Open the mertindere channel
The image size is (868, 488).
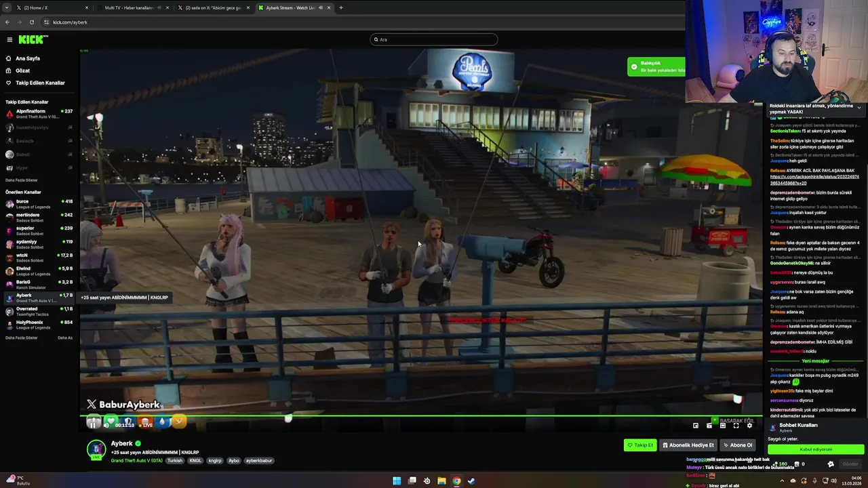(39, 217)
